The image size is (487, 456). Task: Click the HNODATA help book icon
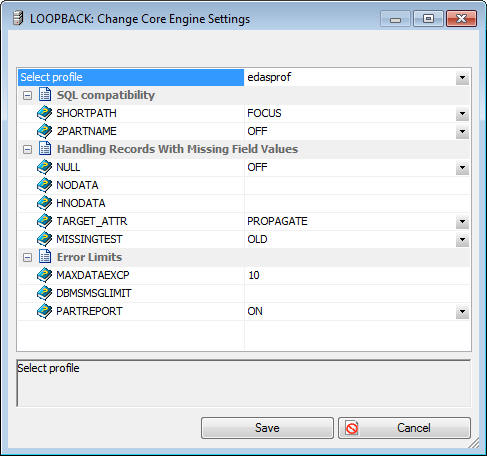pos(44,203)
